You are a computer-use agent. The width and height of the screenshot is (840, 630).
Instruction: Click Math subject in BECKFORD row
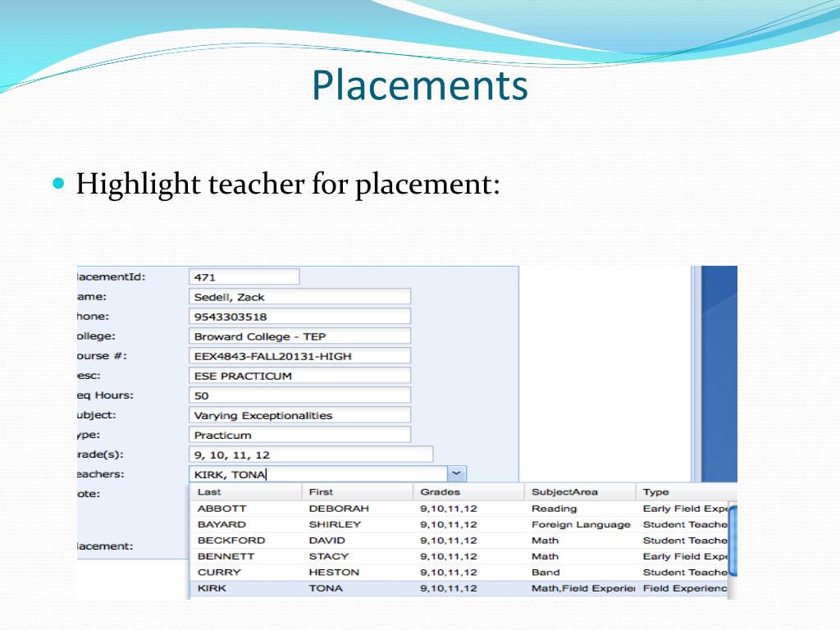click(x=545, y=541)
